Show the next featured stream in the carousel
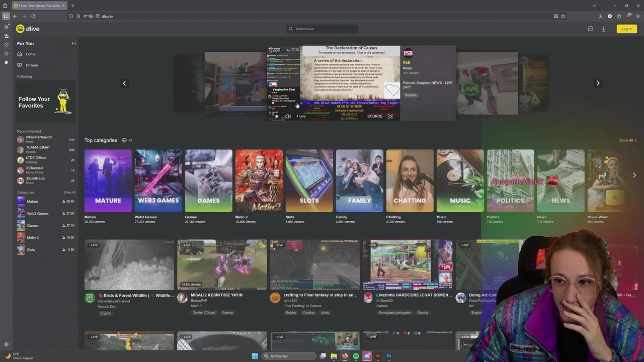644x362 pixels. coord(598,83)
